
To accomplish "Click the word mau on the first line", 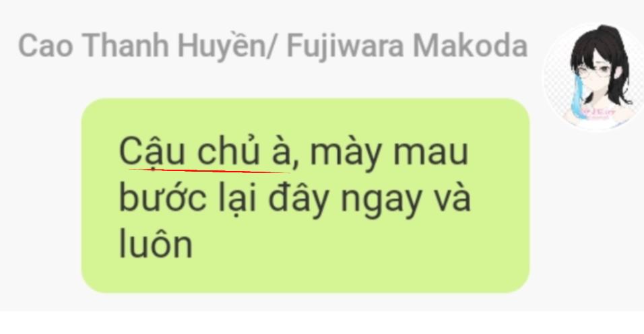I will (430, 153).
